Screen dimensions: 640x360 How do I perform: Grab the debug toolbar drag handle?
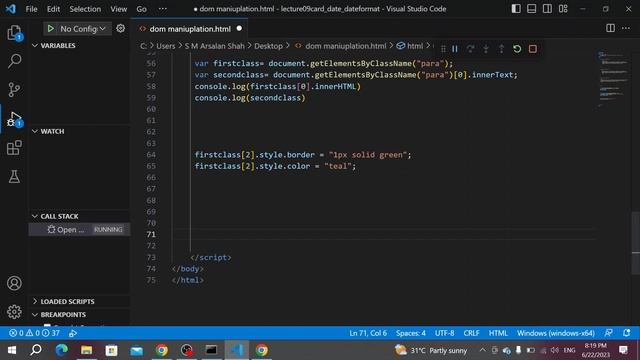coord(443,49)
